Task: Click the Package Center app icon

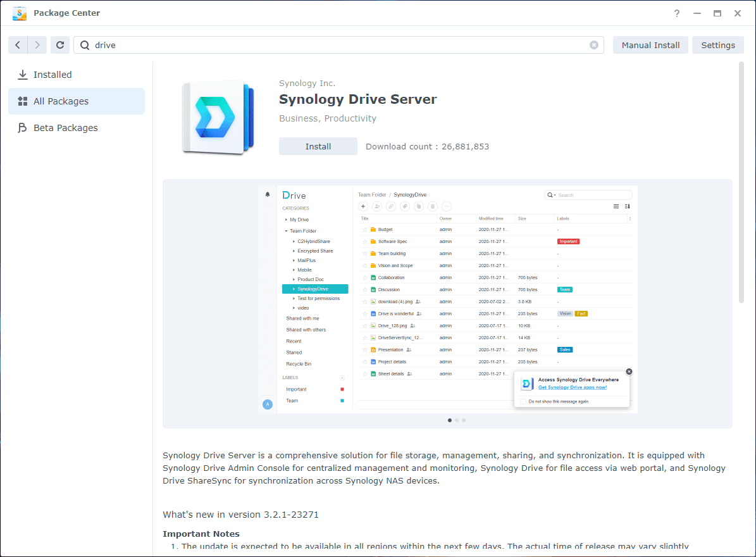Action: coord(19,13)
